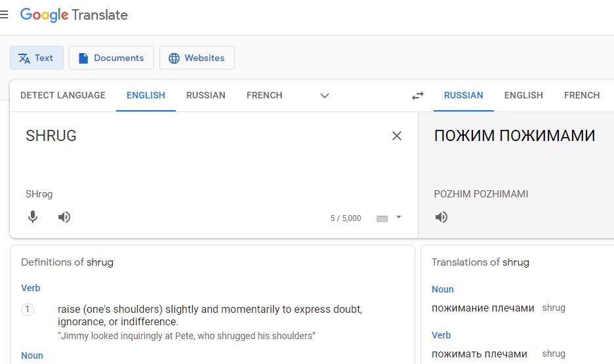Select Text translation mode
This screenshot has width=614, height=364.
(x=37, y=58)
